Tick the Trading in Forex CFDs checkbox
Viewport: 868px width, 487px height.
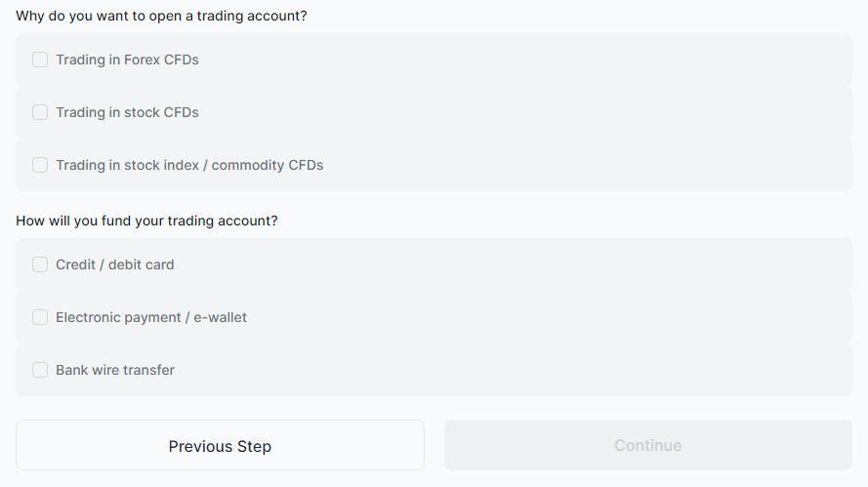pos(40,60)
